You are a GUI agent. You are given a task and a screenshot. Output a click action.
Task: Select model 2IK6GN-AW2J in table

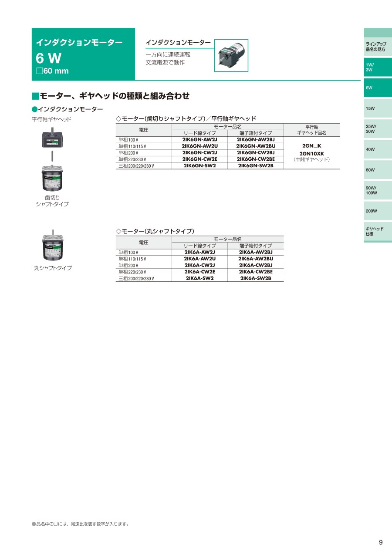pyautogui.click(x=199, y=139)
